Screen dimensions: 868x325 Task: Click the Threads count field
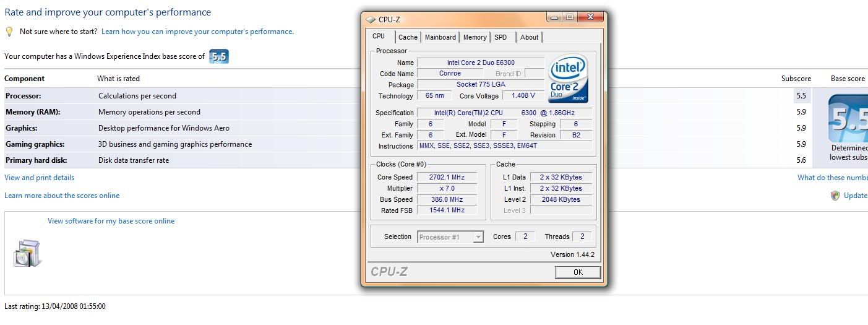(x=582, y=236)
